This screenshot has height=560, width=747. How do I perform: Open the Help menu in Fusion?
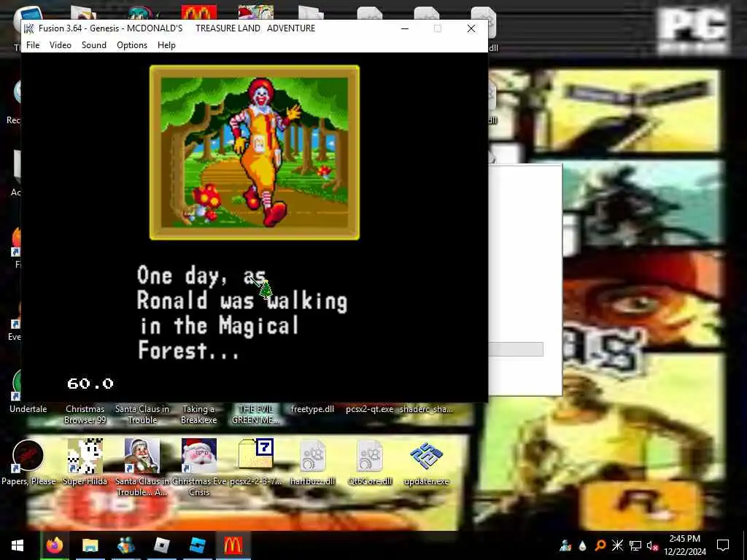(x=166, y=44)
